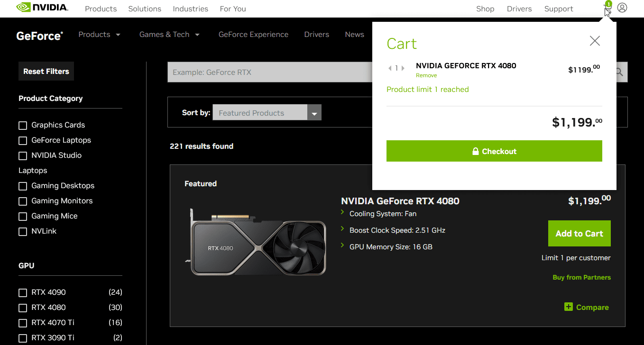The height and width of the screenshot is (345, 644).
Task: Click the Add to Cart button
Action: 579,233
